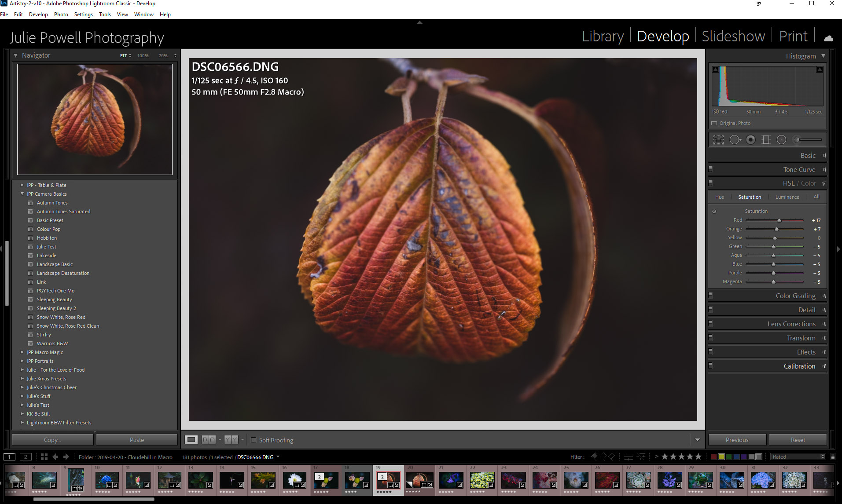This screenshot has width=842, height=504.
Task: Pick the Radial Filter tool
Action: pyautogui.click(x=781, y=140)
